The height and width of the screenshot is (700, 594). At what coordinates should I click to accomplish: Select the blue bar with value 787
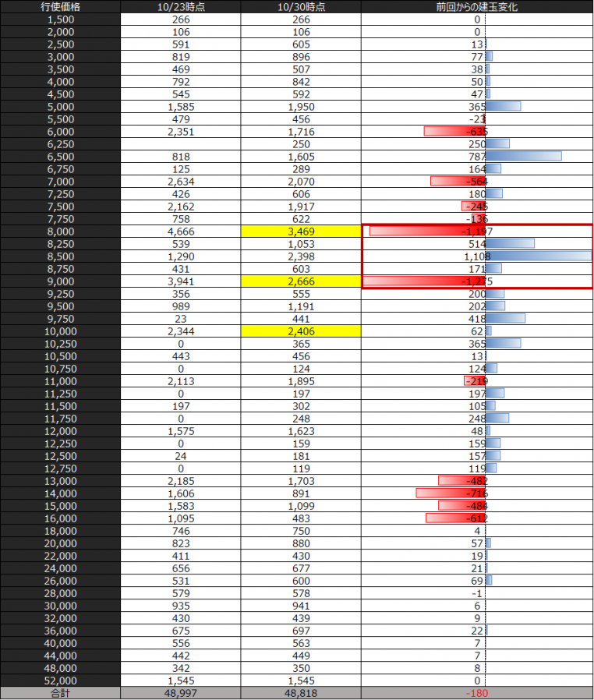[x=523, y=157]
